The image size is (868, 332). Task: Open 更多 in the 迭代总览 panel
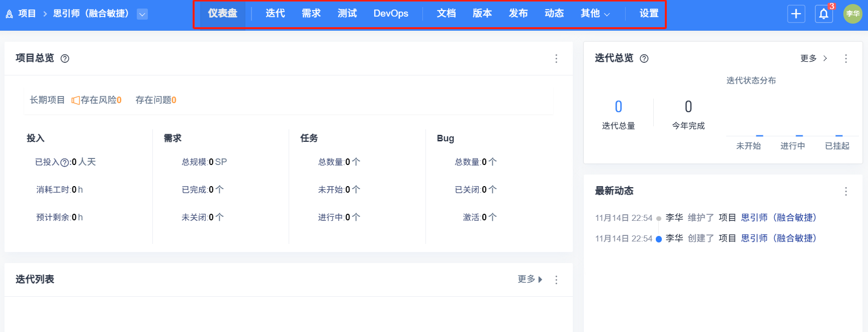click(814, 58)
